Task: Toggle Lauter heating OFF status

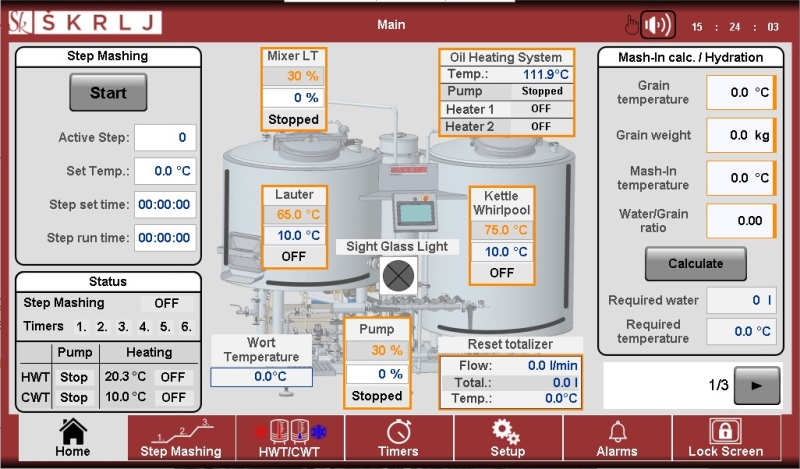Action: [x=294, y=256]
